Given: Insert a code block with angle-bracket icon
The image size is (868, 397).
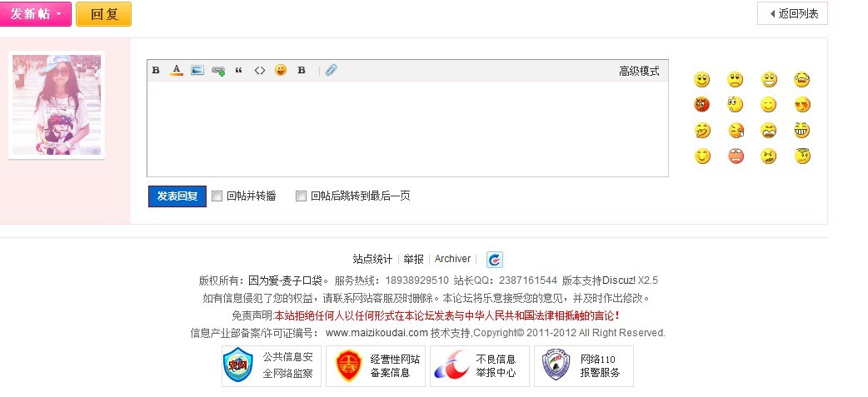Looking at the screenshot, I should pyautogui.click(x=260, y=70).
